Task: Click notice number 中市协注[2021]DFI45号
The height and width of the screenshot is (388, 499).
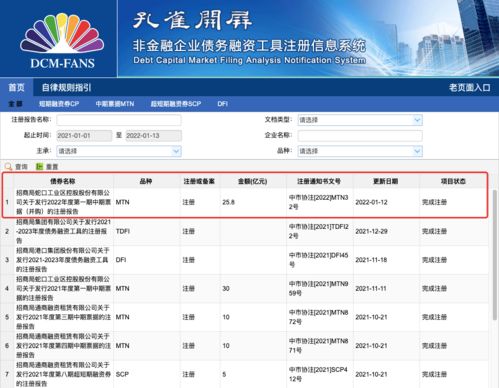Action: click(x=318, y=260)
